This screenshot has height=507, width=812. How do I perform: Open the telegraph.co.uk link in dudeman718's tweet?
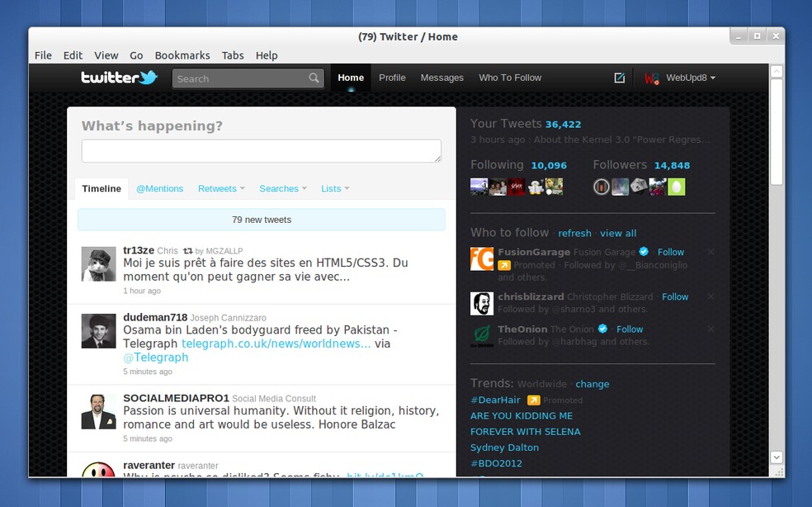276,344
